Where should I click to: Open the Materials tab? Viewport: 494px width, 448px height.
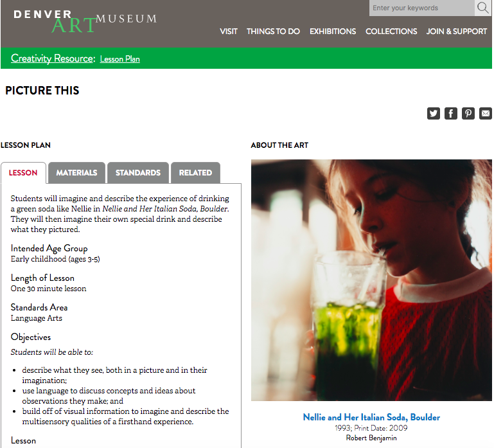(x=76, y=173)
